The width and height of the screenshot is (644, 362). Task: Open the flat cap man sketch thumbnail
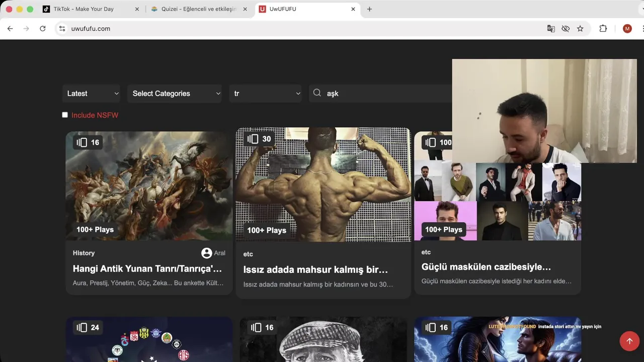(323, 339)
